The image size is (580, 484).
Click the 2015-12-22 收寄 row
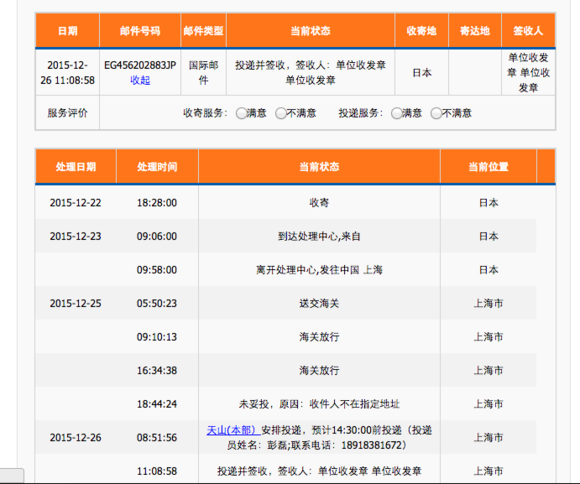286,202
